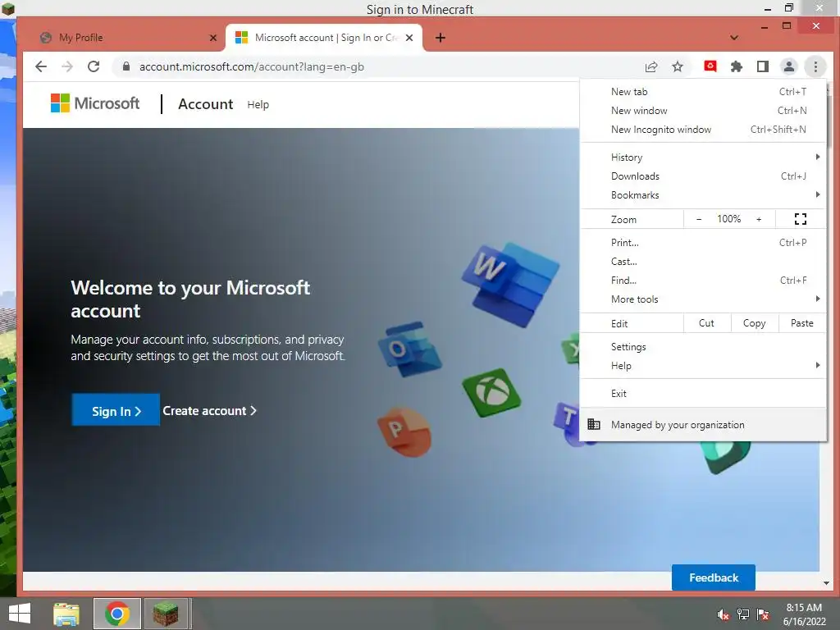840x630 pixels.
Task: Click the muted volume tray icon
Action: pos(723,614)
